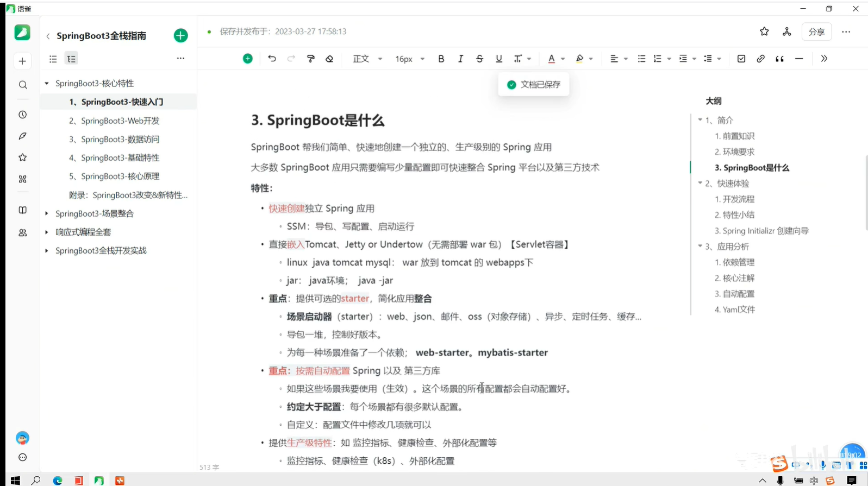Screen dimensions: 868x486
Task: Expand the SpringBoot3全栈开发实战 tree node
Action: 47,250
